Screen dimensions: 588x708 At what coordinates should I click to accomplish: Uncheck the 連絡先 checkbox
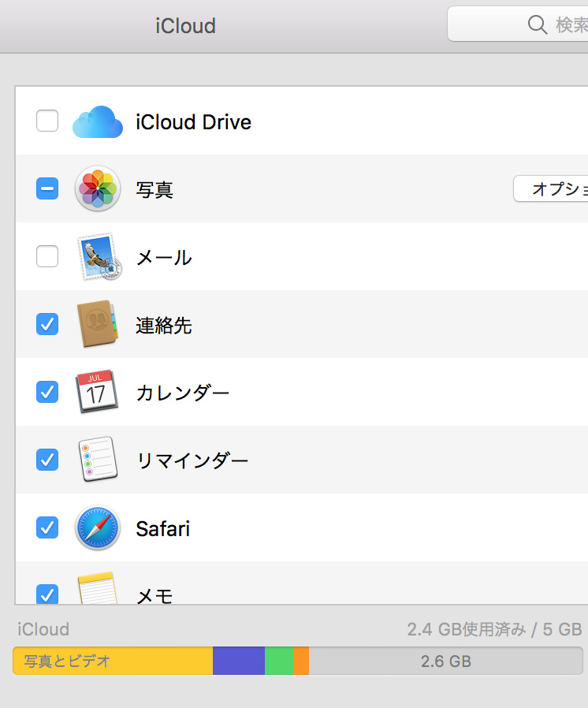pos(47,324)
